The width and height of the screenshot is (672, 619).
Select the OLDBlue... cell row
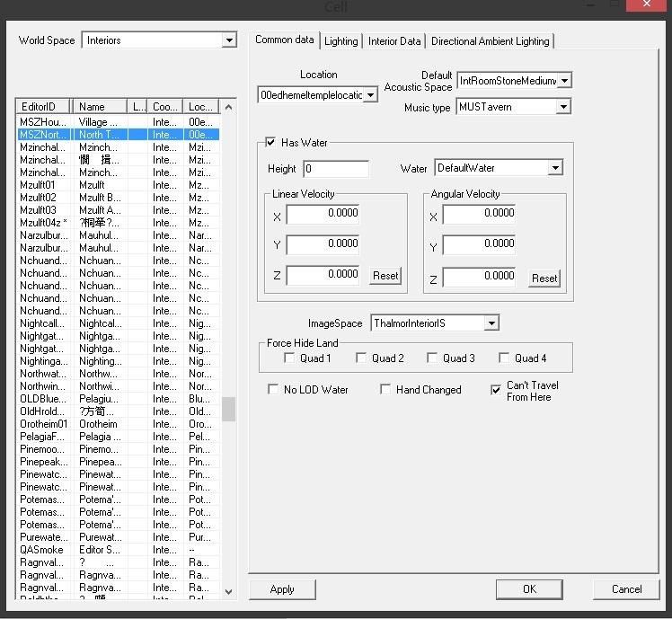click(119, 399)
